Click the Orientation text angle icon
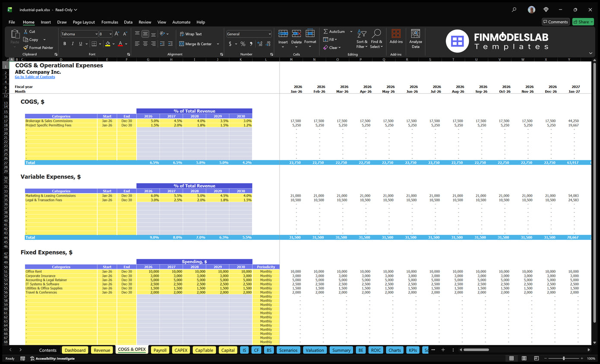The image size is (600, 364). pos(163,34)
